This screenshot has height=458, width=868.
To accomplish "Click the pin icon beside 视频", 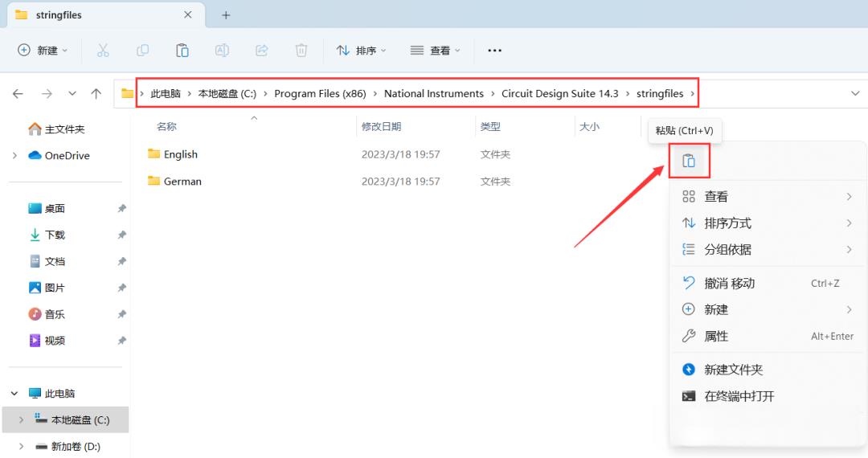I will [x=122, y=340].
